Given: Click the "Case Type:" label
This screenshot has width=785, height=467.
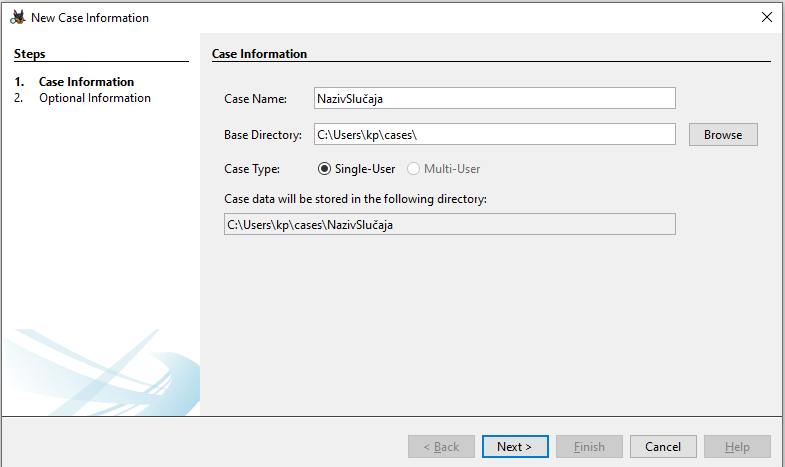Looking at the screenshot, I should pyautogui.click(x=252, y=169).
